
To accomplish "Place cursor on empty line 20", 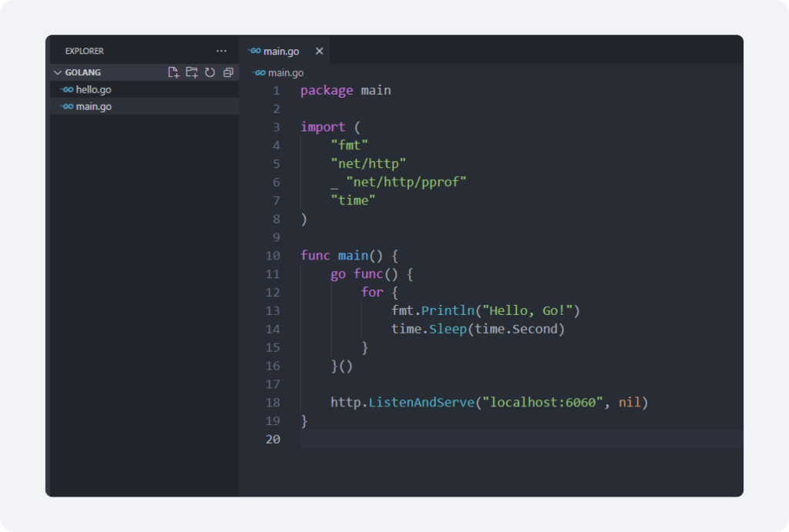I will (x=462, y=439).
